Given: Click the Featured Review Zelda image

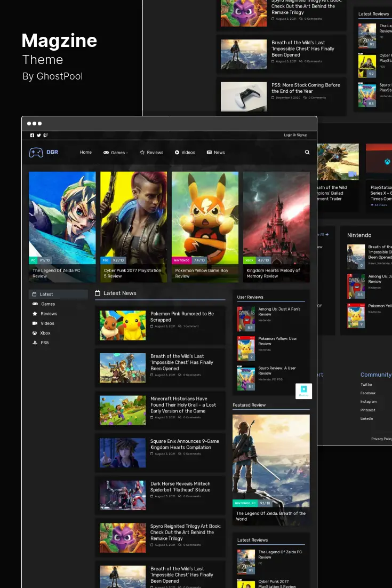Looking at the screenshot, I should [271, 461].
